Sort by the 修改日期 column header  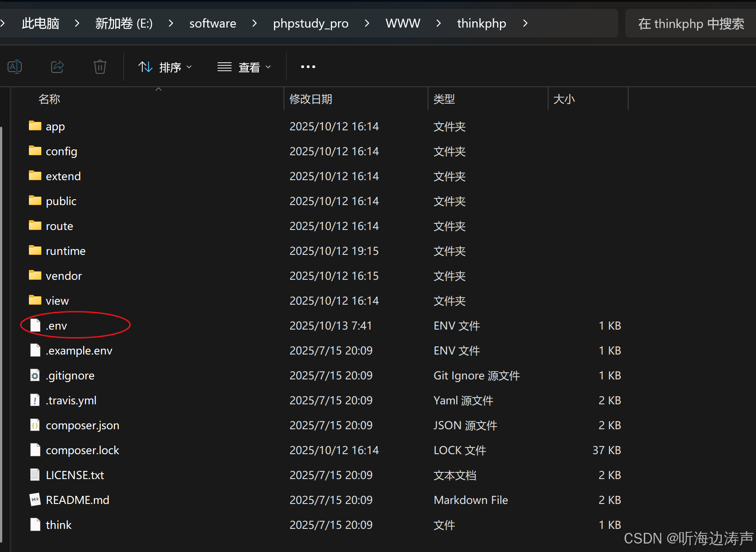pyautogui.click(x=311, y=99)
